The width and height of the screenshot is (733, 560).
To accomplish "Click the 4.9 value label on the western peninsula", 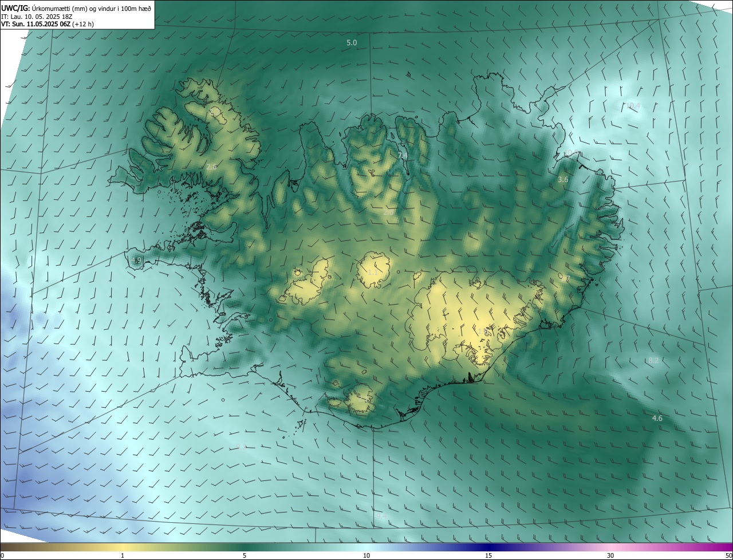I will point(136,260).
